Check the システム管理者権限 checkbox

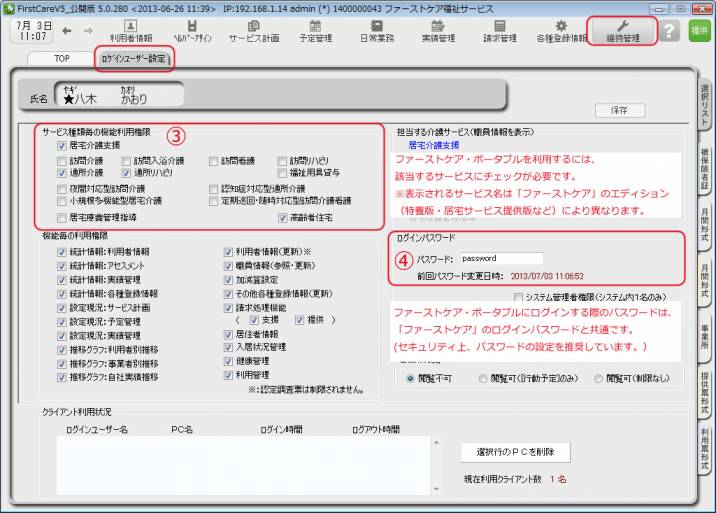coord(517,297)
